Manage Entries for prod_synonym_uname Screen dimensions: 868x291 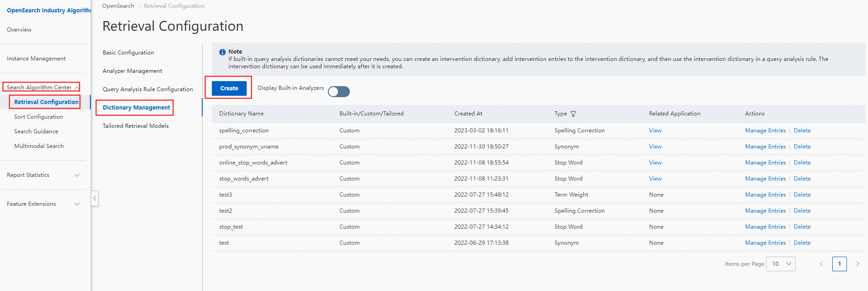coord(765,147)
